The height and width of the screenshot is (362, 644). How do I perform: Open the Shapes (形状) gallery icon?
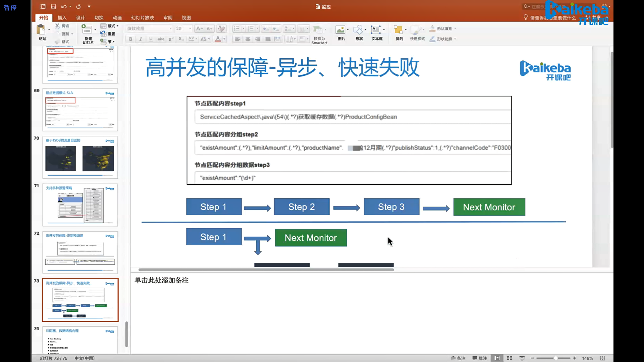(x=359, y=30)
